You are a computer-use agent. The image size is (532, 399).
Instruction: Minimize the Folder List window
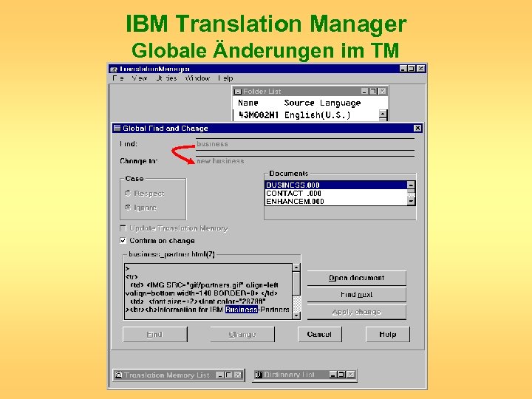point(364,92)
